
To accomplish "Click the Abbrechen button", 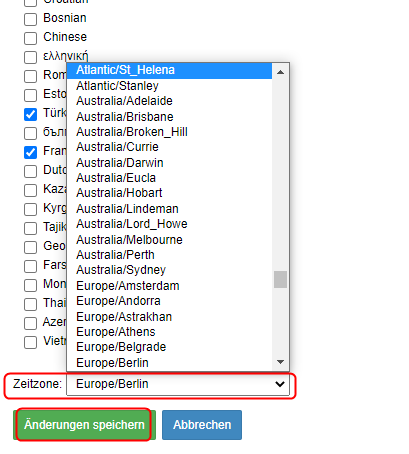I will coord(202,425).
